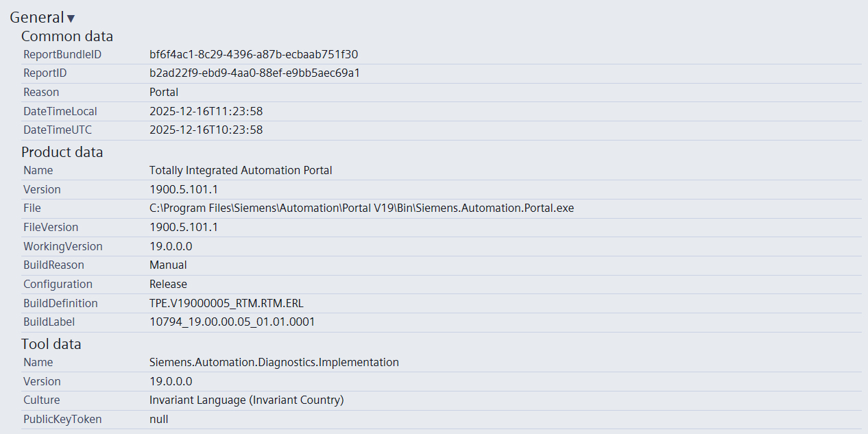Image resolution: width=868 pixels, height=434 pixels.
Task: Click the BuildReason value Manual
Action: pos(168,265)
